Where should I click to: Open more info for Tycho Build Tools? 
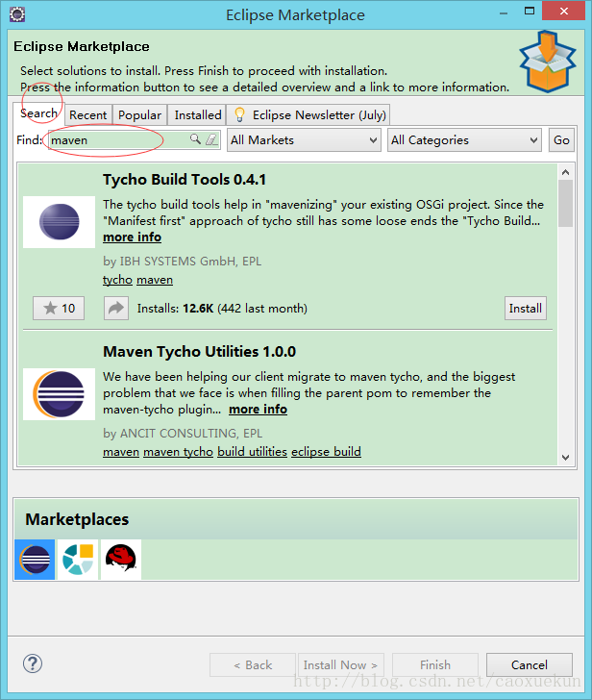[132, 237]
